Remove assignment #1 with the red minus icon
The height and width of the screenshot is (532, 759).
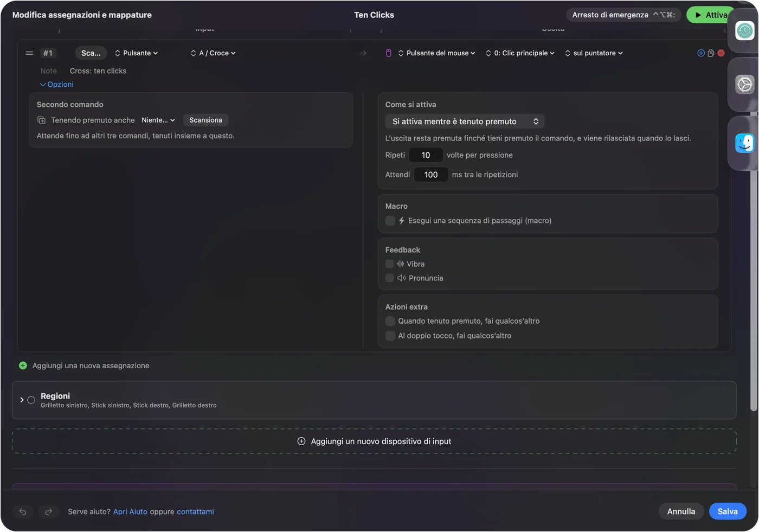[721, 53]
